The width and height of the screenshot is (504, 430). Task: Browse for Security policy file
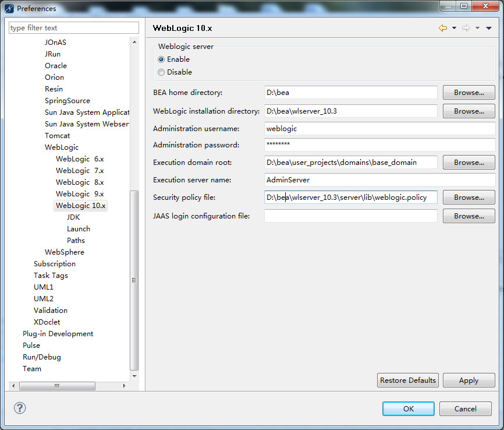[x=468, y=198]
